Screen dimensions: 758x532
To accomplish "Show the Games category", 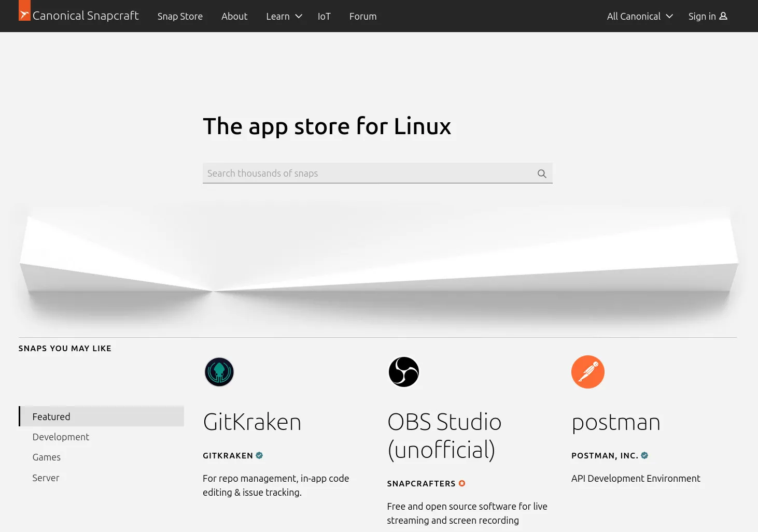I will pyautogui.click(x=47, y=457).
